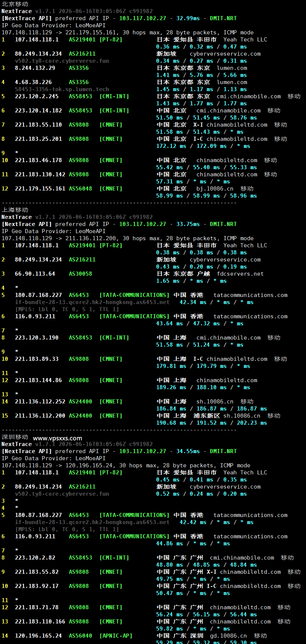The image size is (306, 644).
Task: Select hop IP 221.183.110.166
Action: 40,622
